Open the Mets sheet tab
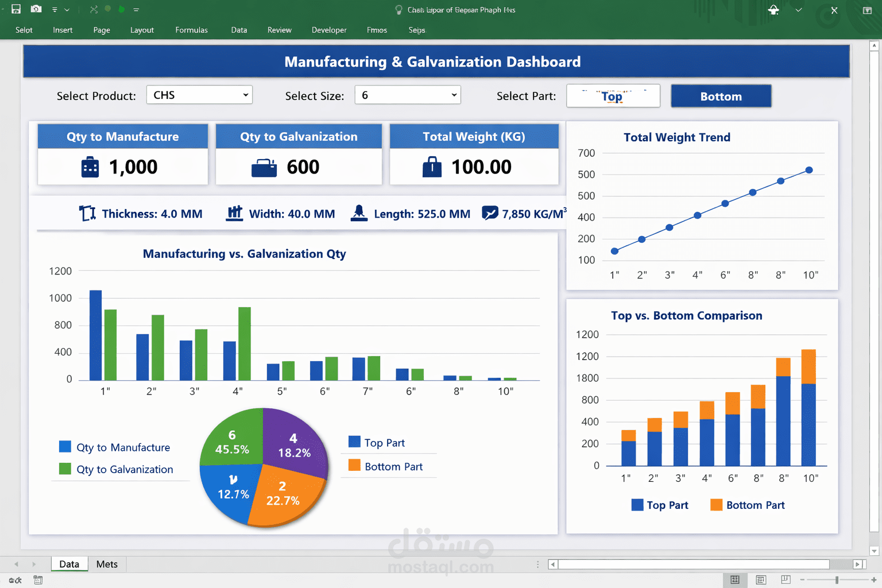The height and width of the screenshot is (588, 882). (x=107, y=564)
